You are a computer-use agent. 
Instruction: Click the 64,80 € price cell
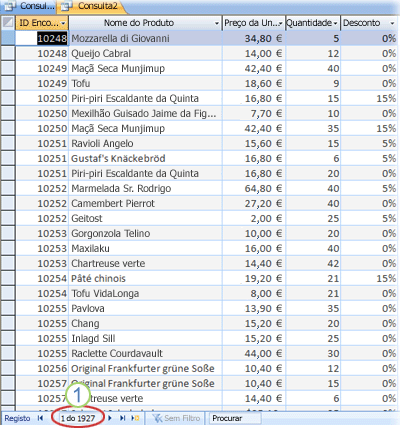pyautogui.click(x=254, y=188)
